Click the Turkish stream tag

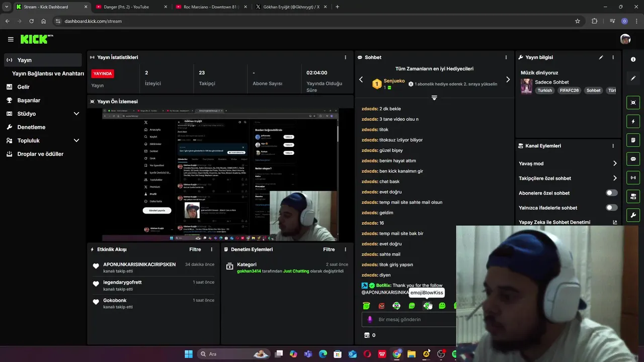tap(544, 90)
